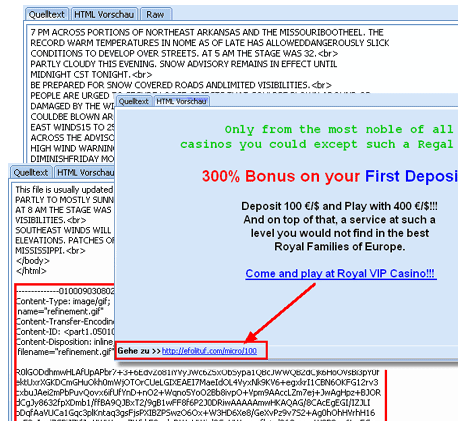This screenshot has width=458, height=421.
Task: Click the 'SOUTHEAST WINDS WILL' line
Action: tap(63, 230)
